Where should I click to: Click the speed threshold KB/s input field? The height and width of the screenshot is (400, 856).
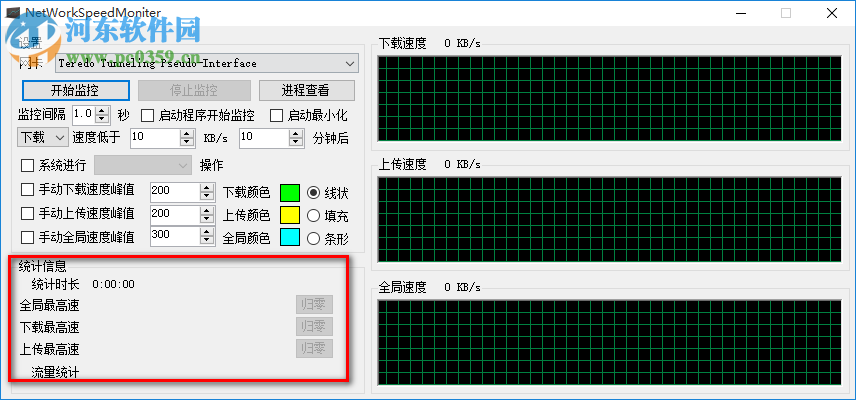coord(155,138)
